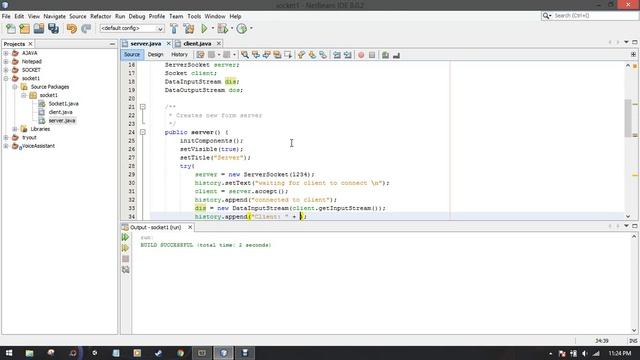
Task: Open the default config dropdown
Action: pyautogui.click(x=132, y=29)
